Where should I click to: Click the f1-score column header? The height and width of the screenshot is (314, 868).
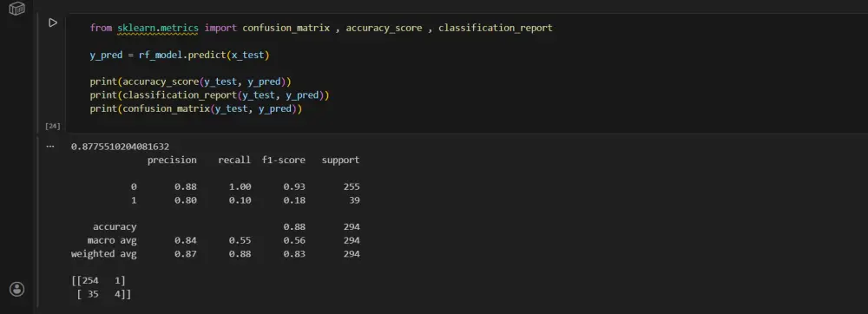(284, 160)
